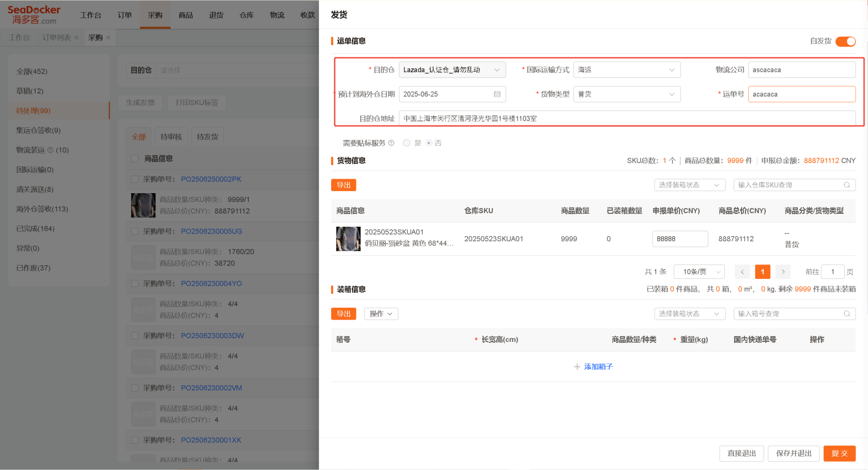Click the 运单号 input field

coord(802,94)
